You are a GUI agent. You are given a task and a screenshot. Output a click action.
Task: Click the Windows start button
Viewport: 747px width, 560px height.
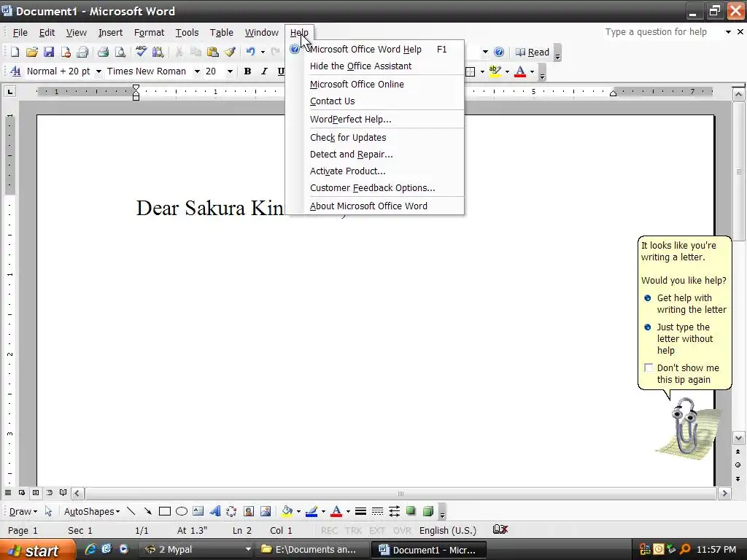coord(37,550)
